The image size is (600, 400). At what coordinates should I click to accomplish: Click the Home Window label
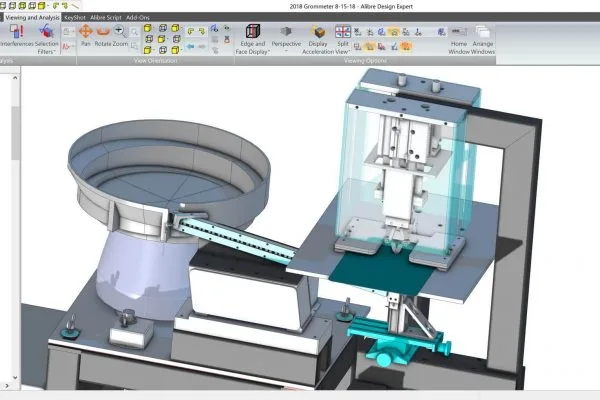pyautogui.click(x=459, y=47)
